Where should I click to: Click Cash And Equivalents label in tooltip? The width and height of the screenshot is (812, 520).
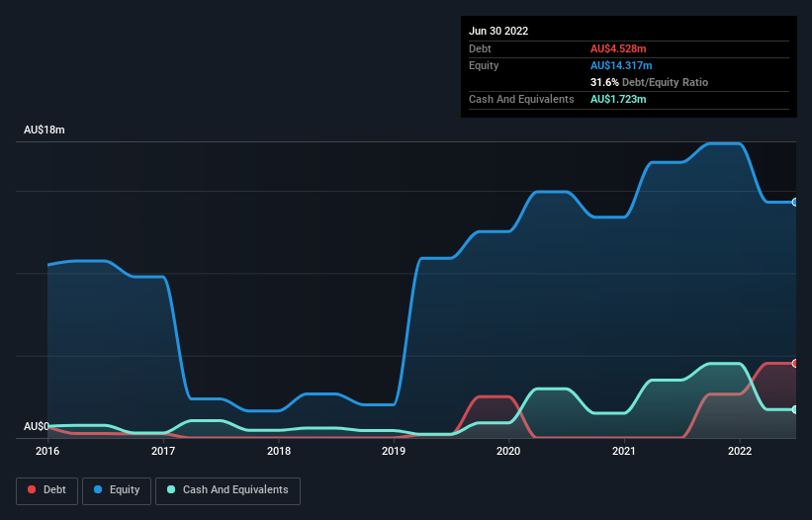point(521,99)
